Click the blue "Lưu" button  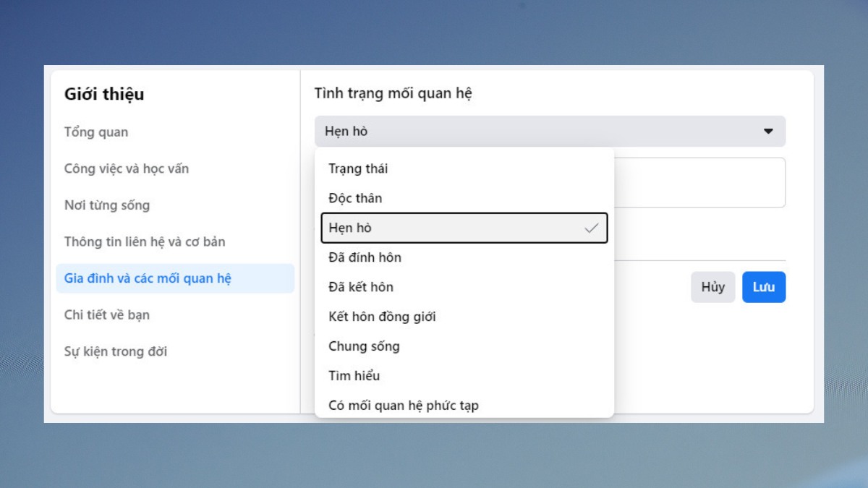pos(764,286)
